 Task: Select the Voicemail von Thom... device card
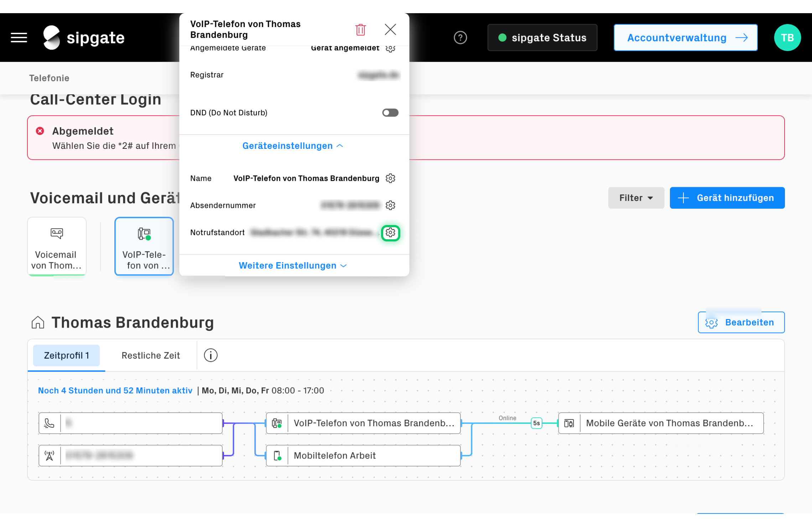pos(57,246)
